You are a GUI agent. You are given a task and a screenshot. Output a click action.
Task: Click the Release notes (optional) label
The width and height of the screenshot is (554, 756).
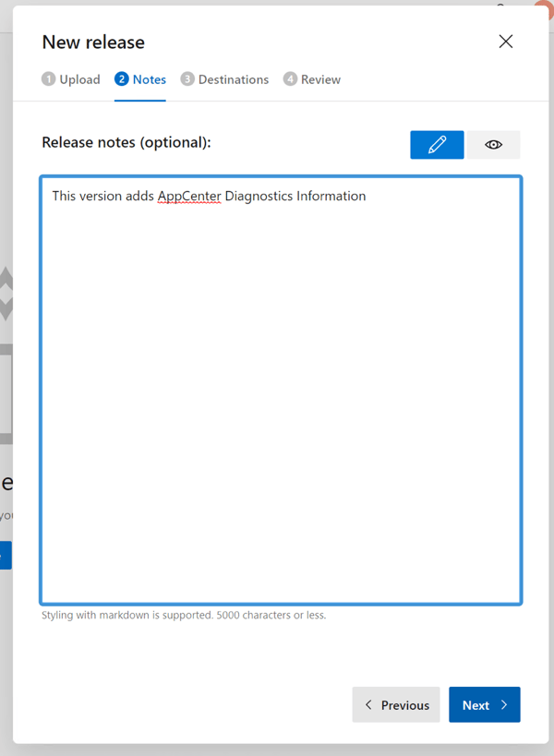(x=126, y=143)
